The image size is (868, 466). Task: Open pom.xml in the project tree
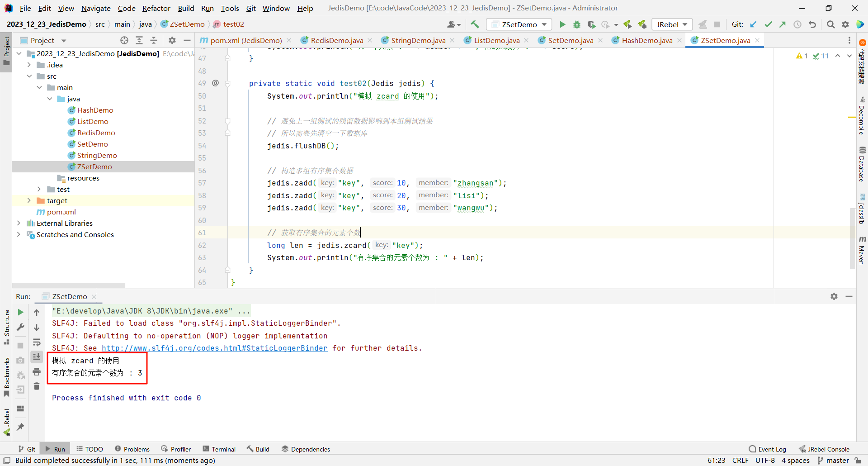[x=61, y=212]
